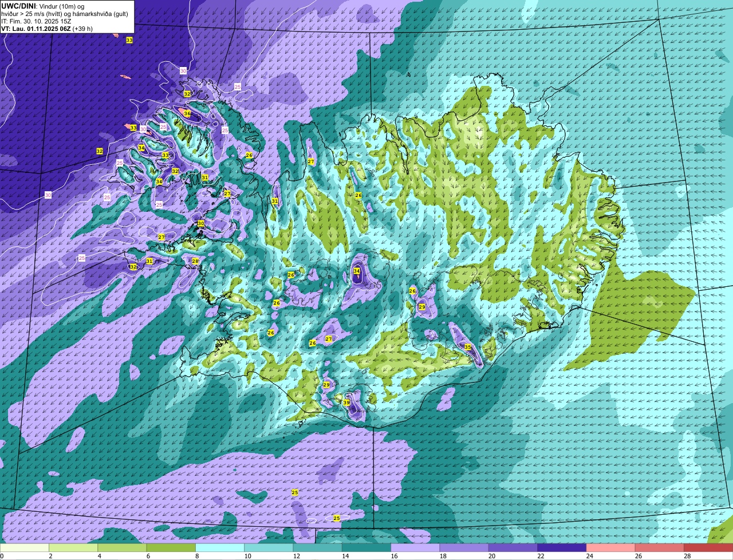The height and width of the screenshot is (560, 733).
Task: Click the legend scale value 16
Action: 394,556
